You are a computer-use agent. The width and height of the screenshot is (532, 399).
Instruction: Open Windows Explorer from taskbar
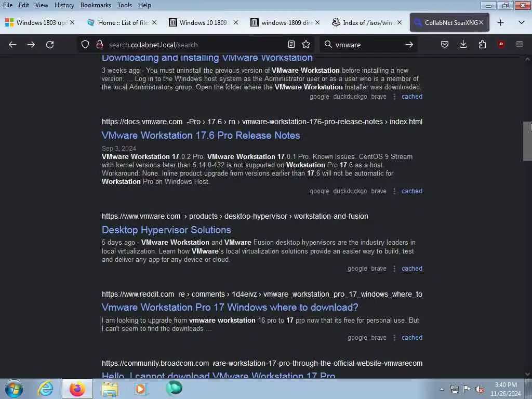tap(109, 389)
